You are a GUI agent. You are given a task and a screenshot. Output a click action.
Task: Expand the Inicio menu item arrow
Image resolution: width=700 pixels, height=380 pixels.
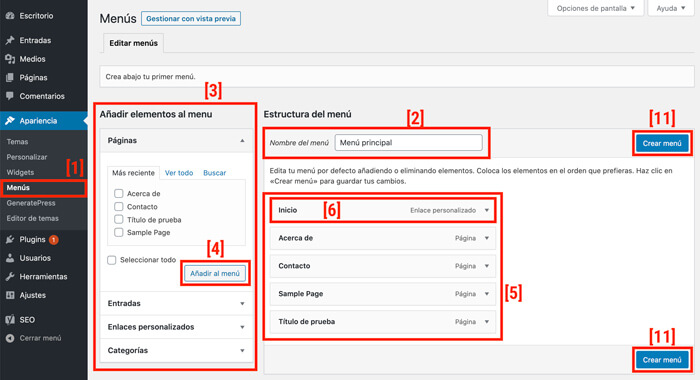(x=487, y=210)
